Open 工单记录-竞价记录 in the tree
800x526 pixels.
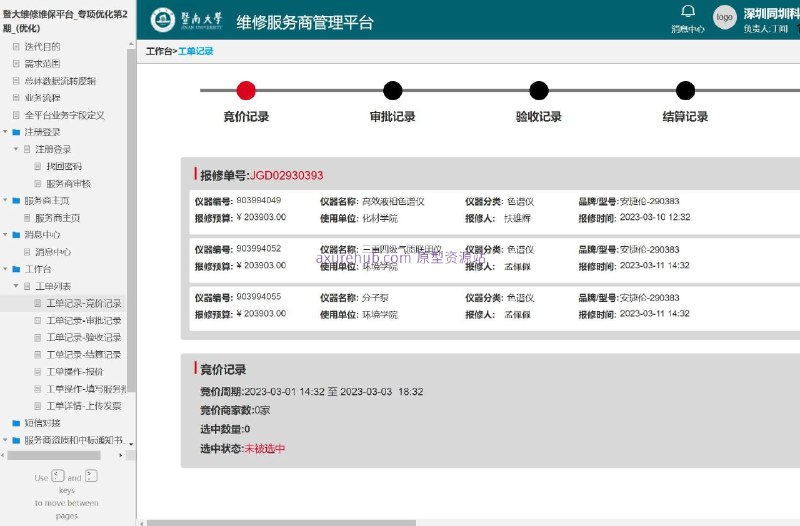84,304
